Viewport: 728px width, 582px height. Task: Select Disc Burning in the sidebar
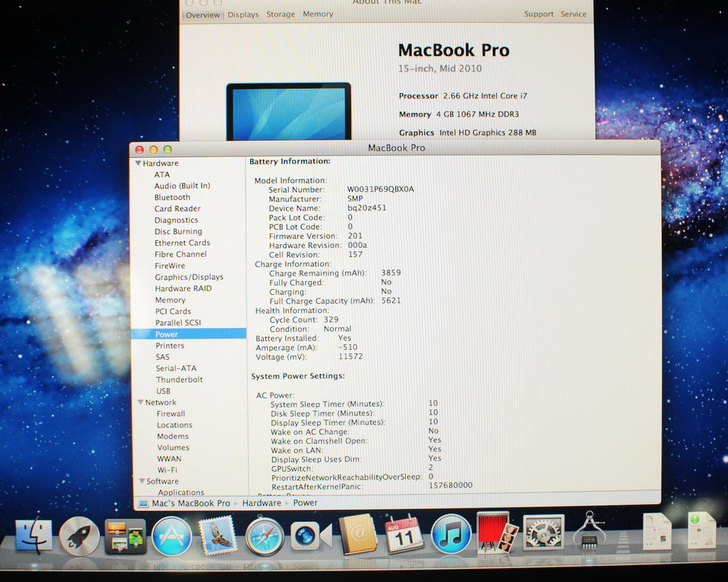[178, 232]
